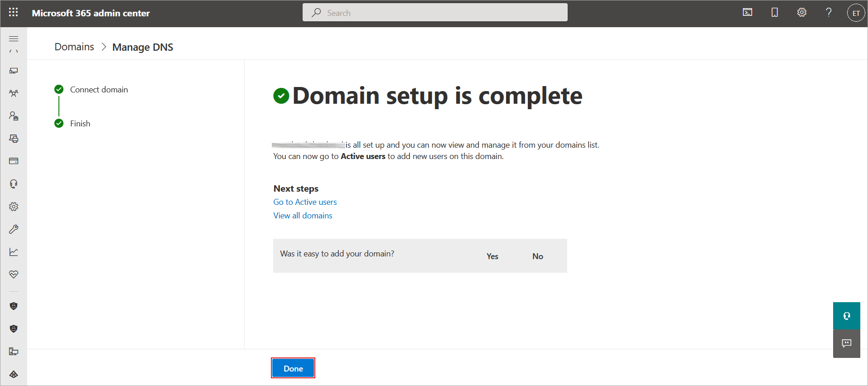Open the header settings gear panel
This screenshot has height=386, width=868.
click(x=802, y=13)
